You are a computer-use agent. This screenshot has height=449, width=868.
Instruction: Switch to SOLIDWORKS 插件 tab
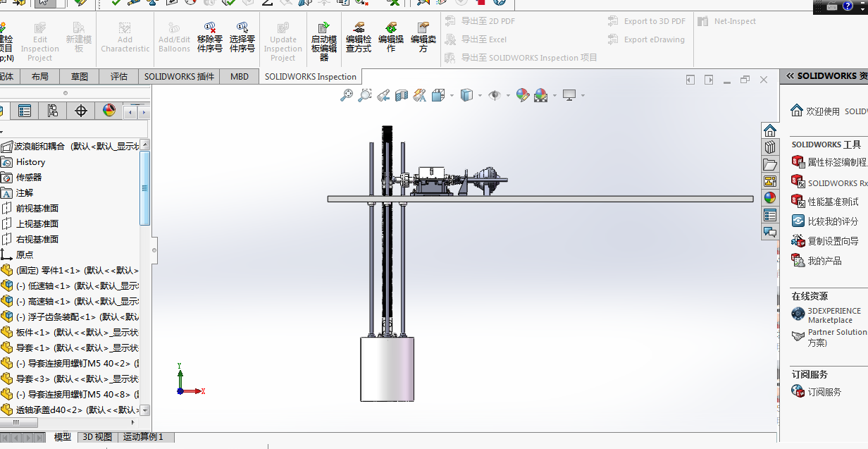(x=180, y=76)
